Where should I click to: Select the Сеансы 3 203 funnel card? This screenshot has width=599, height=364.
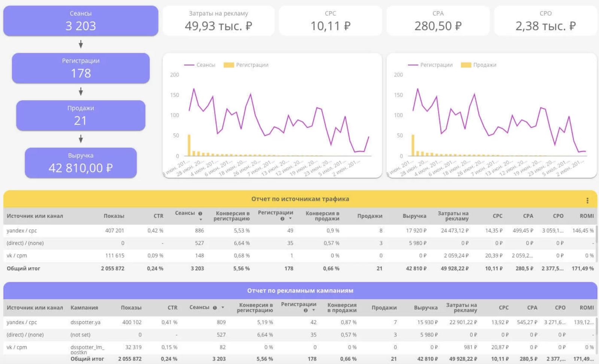[81, 21]
